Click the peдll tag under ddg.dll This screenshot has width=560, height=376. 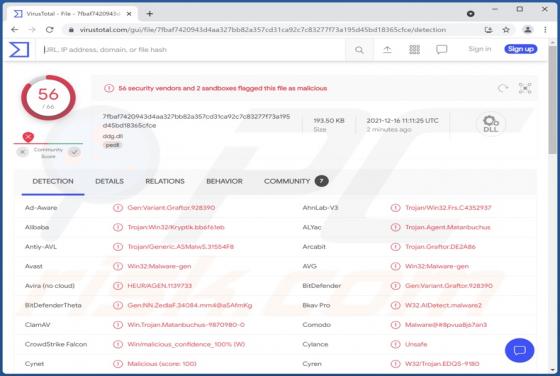click(112, 145)
